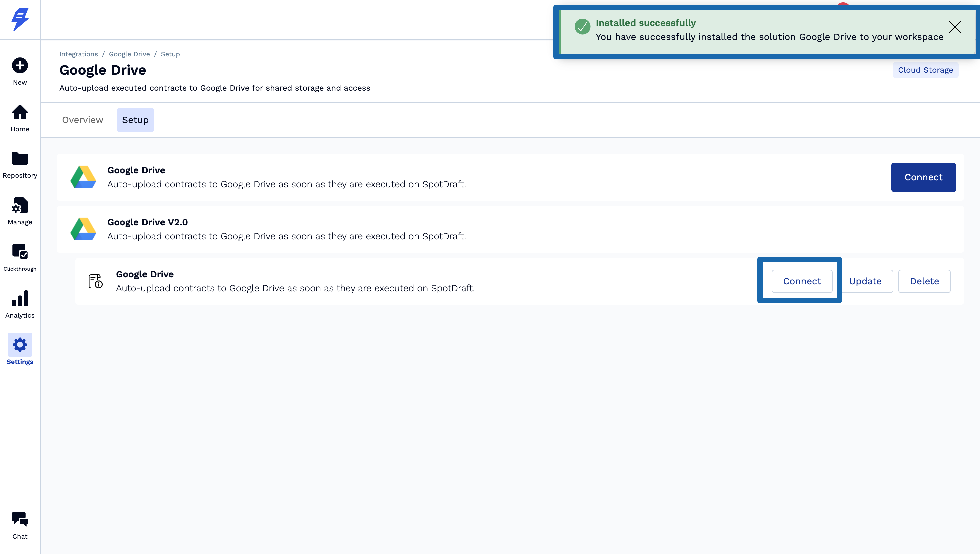980x554 pixels.
Task: Click the Cloud Storage tag
Action: pyautogui.click(x=925, y=70)
